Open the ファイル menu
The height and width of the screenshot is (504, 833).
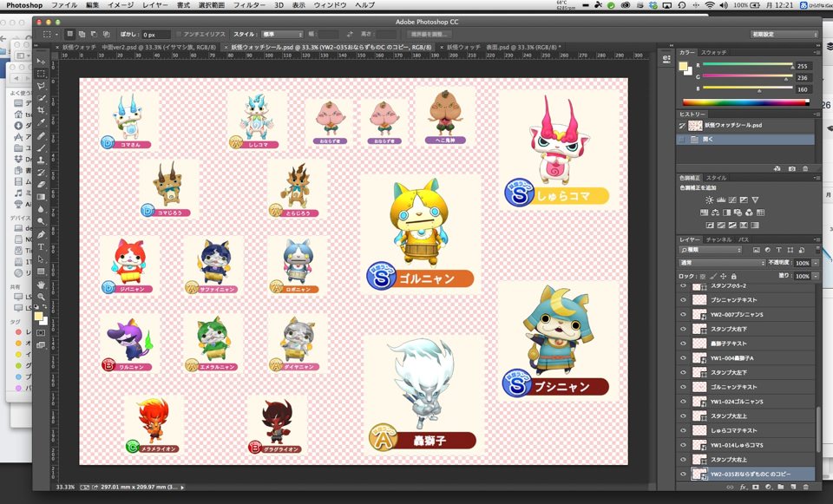64,5
